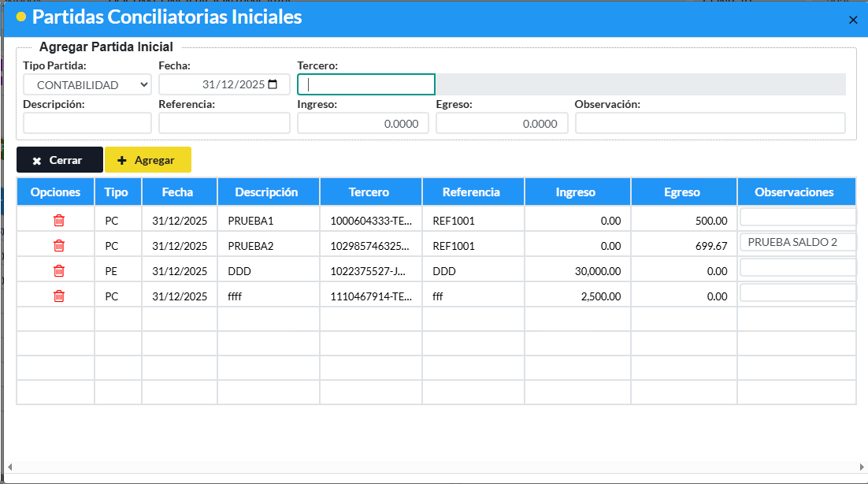Focus the Descripción input field
The height and width of the screenshot is (484, 868).
87,123
